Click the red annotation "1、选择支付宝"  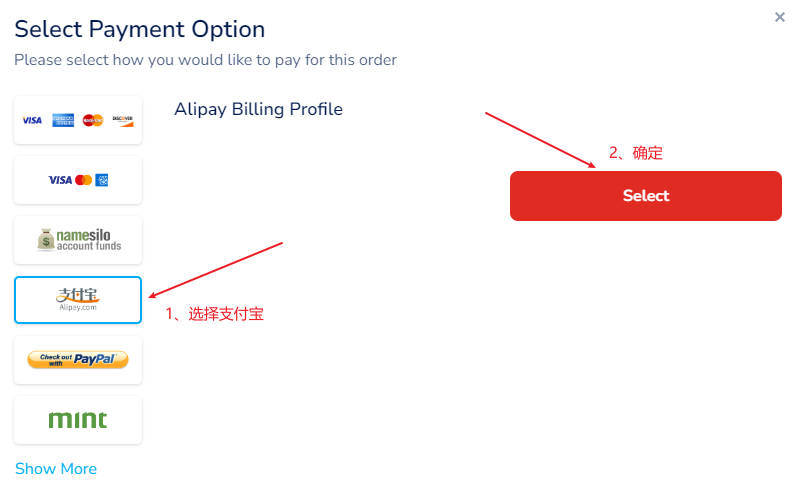point(215,314)
